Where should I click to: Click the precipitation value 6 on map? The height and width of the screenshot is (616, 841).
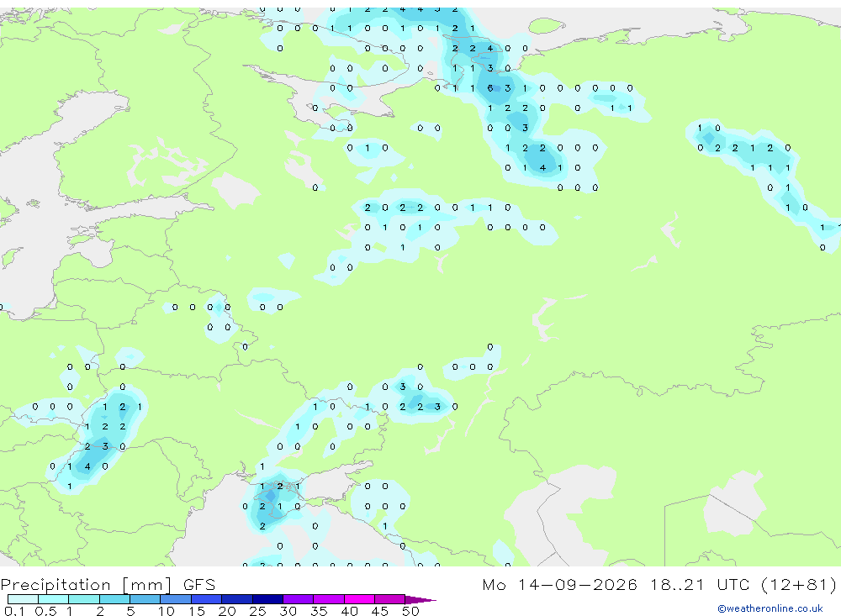pyautogui.click(x=489, y=88)
